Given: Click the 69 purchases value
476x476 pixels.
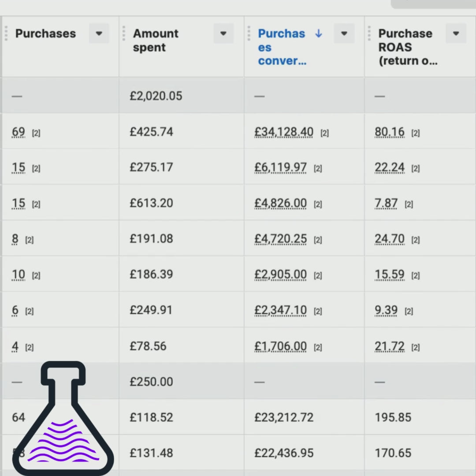Looking at the screenshot, I should click(19, 132).
